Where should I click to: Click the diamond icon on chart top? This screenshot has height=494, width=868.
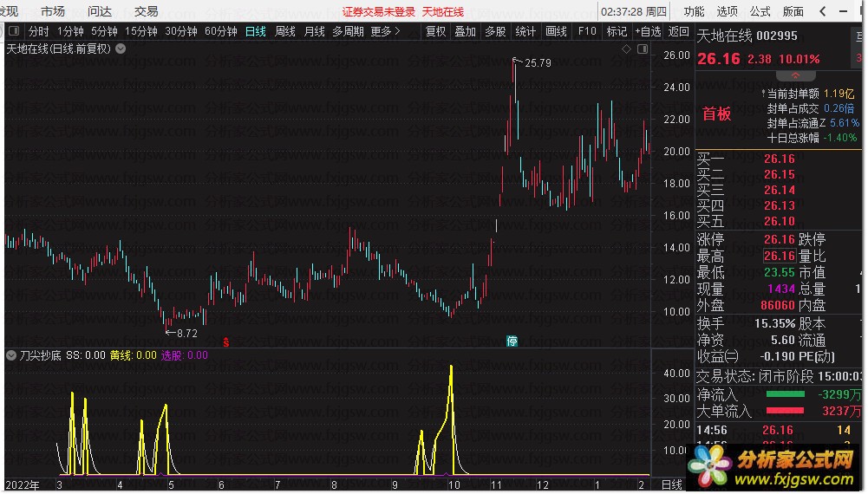coord(626,49)
